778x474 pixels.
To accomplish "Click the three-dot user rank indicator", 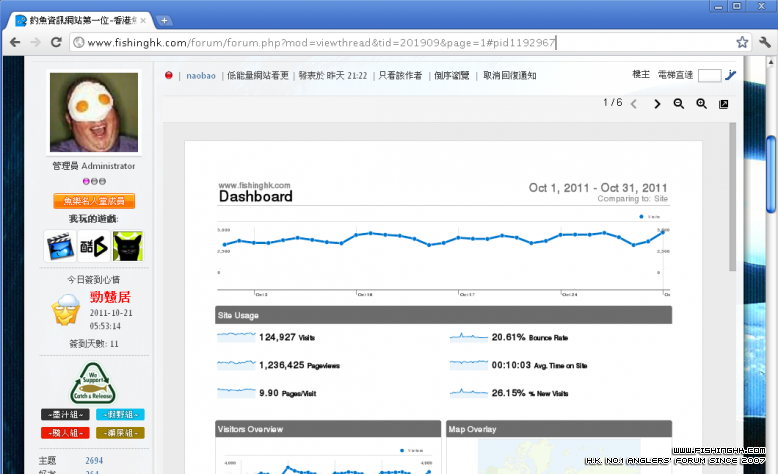I will coord(94,181).
